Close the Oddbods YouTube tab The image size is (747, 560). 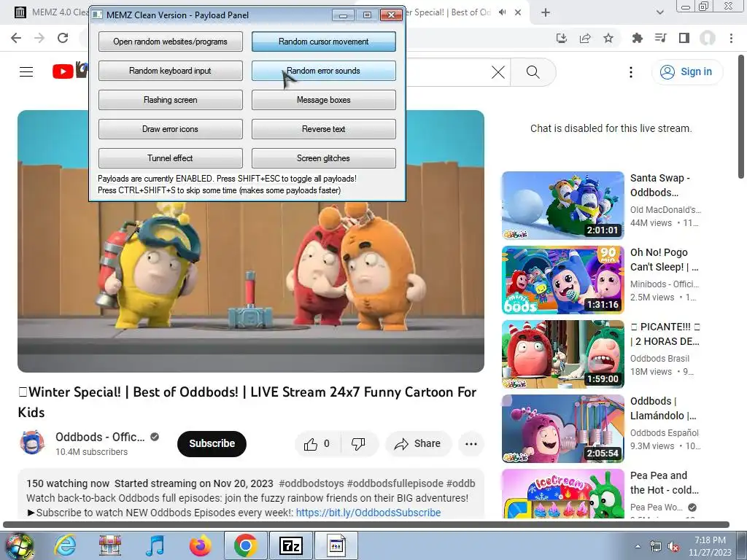click(518, 12)
